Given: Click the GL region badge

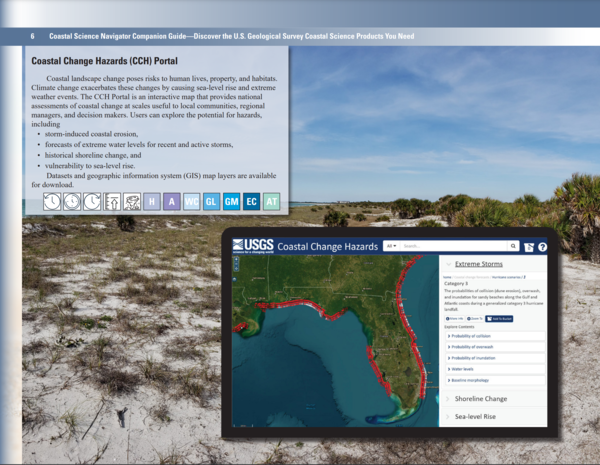Looking at the screenshot, I should click(212, 201).
